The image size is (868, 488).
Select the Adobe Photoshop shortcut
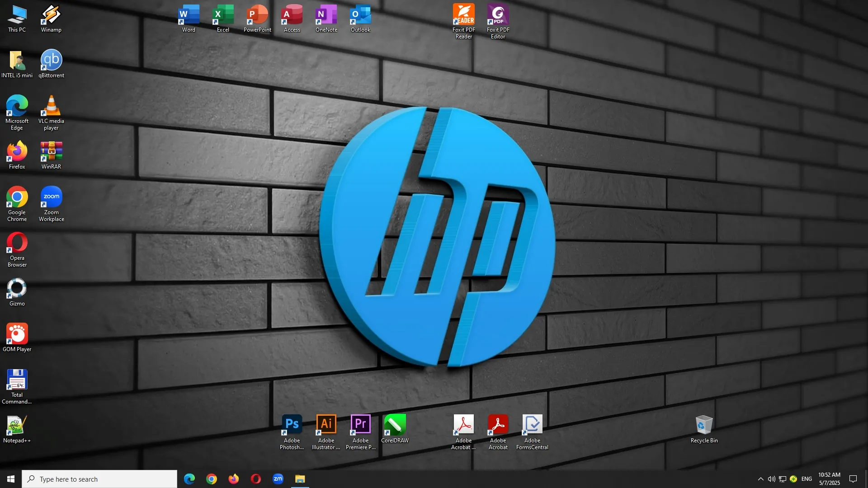(x=292, y=433)
